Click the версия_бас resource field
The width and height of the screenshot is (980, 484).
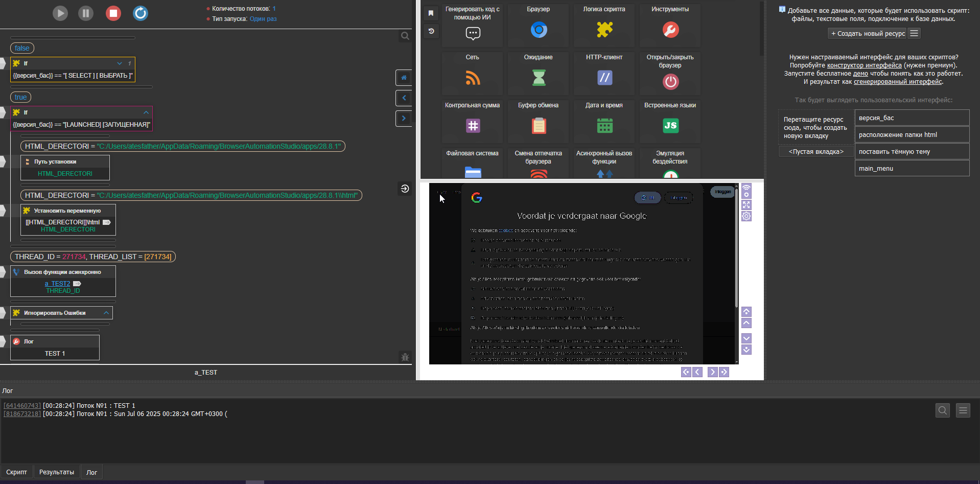(x=912, y=118)
